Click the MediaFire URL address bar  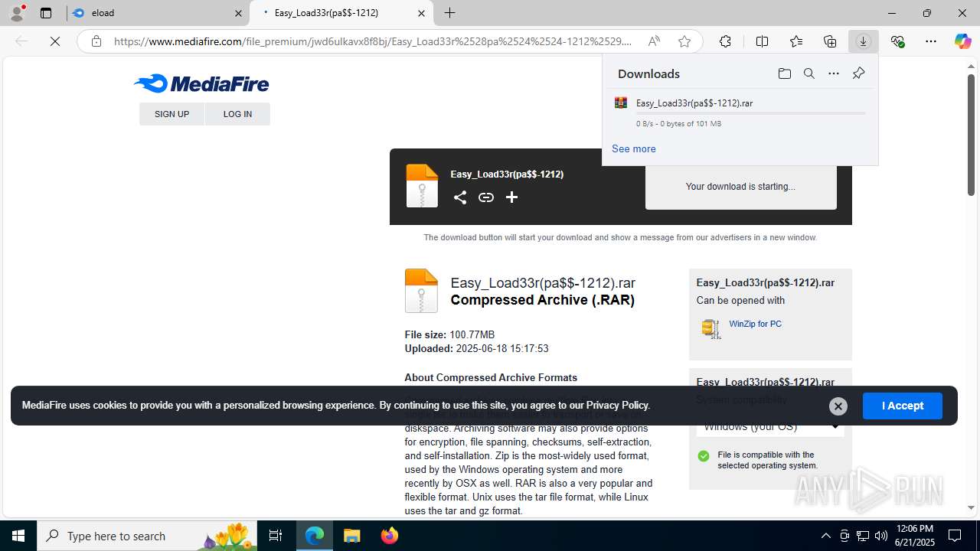point(373,41)
